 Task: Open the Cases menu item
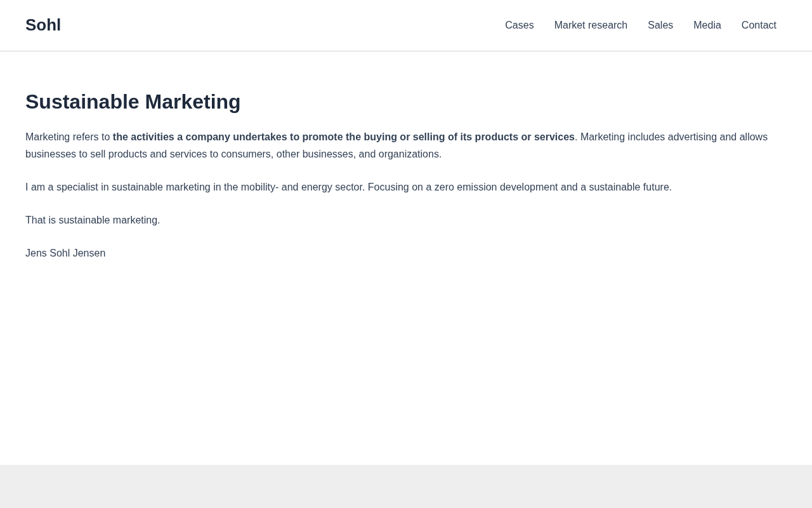[519, 25]
